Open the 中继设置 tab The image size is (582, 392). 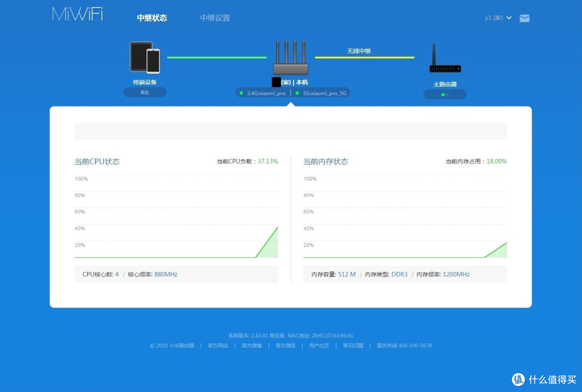point(215,18)
